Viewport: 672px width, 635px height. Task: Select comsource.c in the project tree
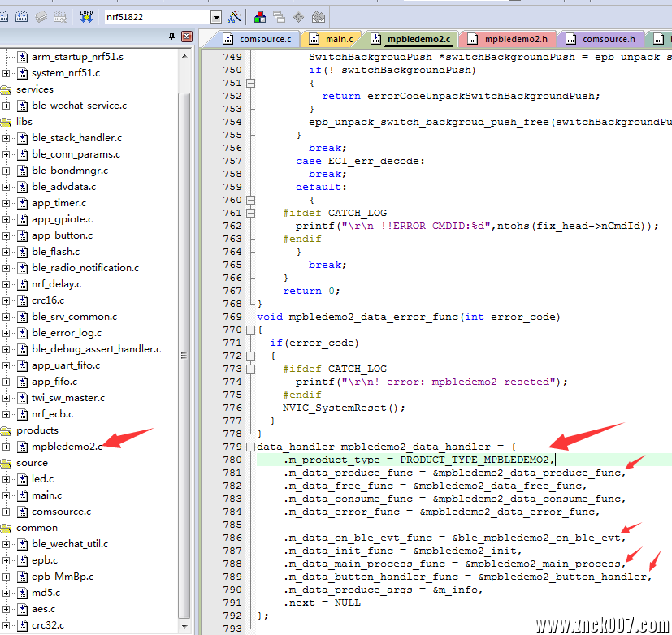tap(61, 512)
